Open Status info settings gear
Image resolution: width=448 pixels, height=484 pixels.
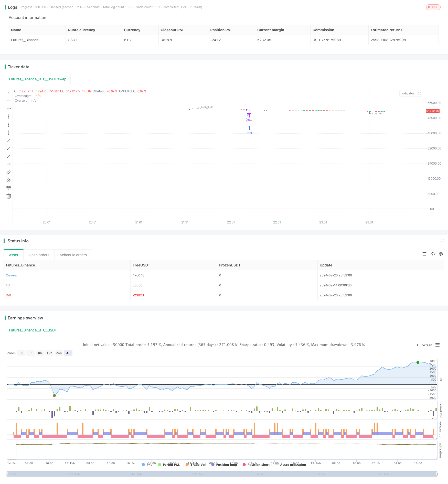click(441, 254)
